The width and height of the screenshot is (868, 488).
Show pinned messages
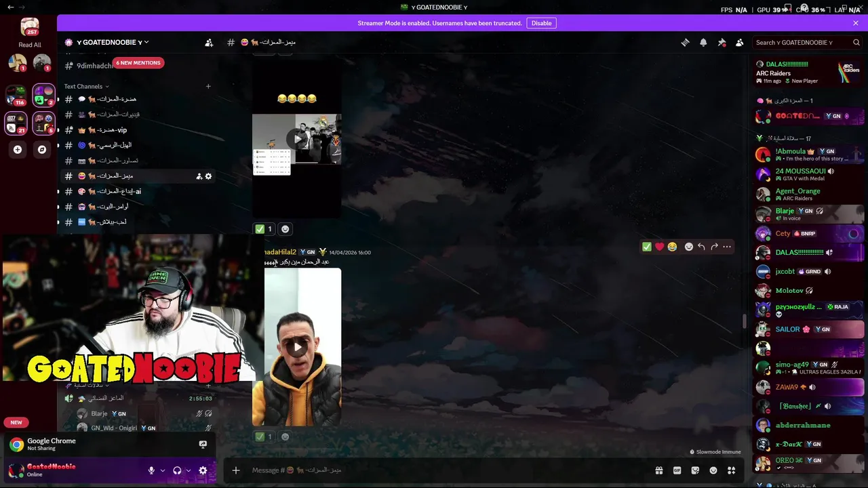point(722,42)
